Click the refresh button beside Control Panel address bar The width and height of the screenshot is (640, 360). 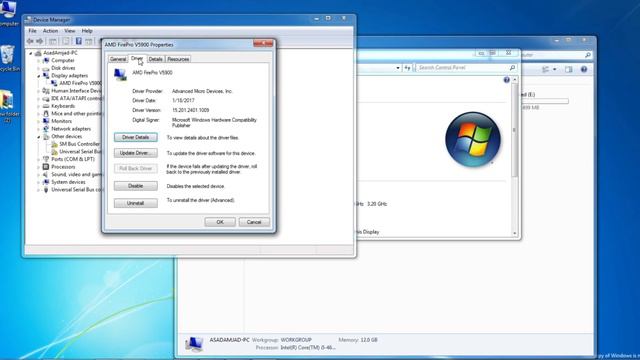point(407,68)
